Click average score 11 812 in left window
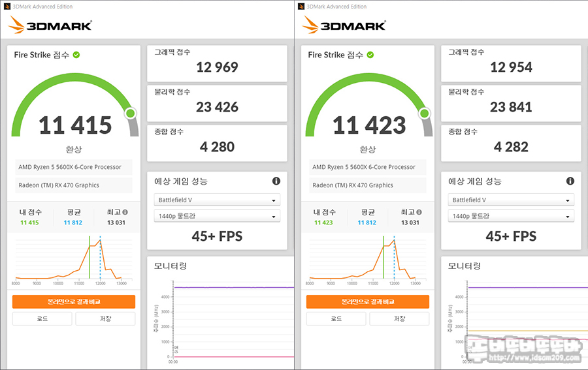Image resolution: width=588 pixels, height=370 pixels. 73,223
